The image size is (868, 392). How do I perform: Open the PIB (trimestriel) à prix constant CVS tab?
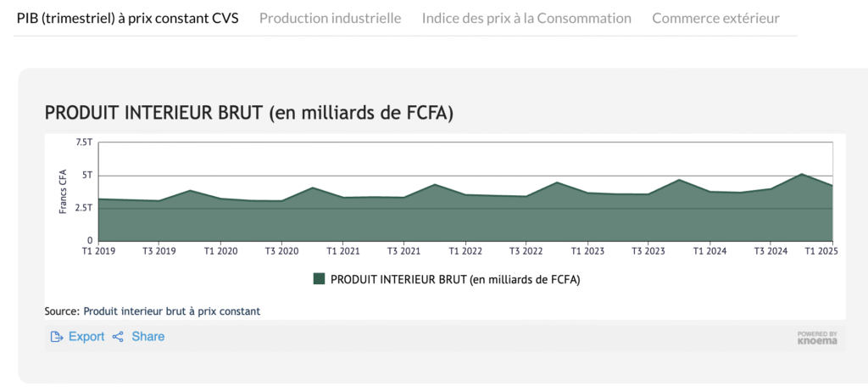tap(128, 19)
